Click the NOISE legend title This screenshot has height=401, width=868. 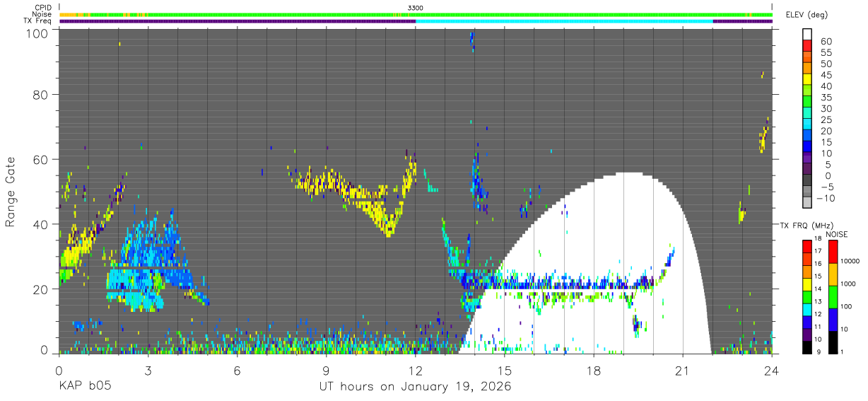(838, 234)
